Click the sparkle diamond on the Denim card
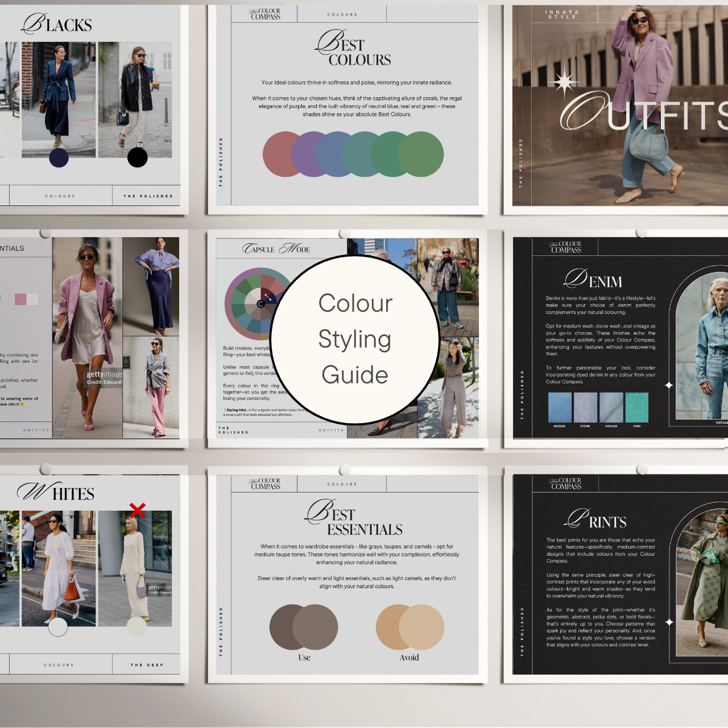The height and width of the screenshot is (728, 728). click(669, 386)
